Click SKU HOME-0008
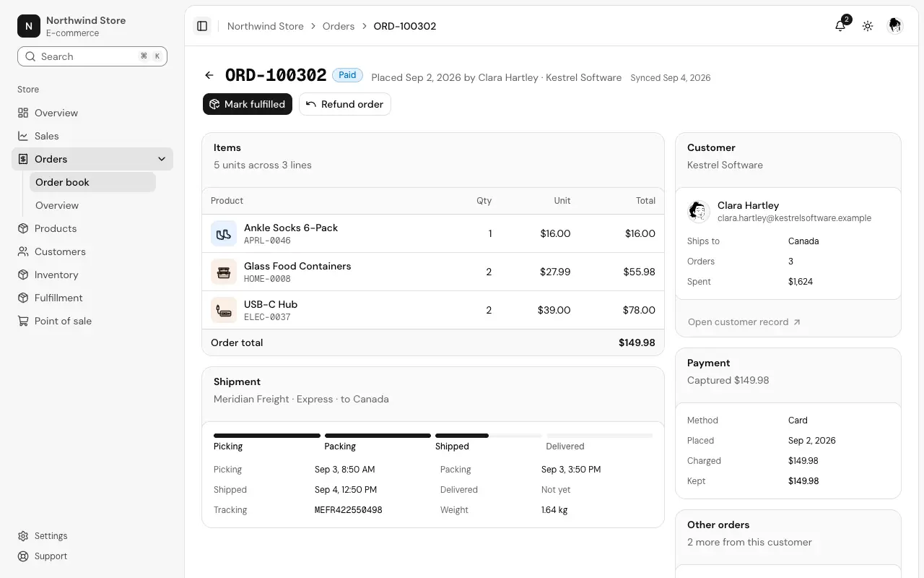 (267, 279)
